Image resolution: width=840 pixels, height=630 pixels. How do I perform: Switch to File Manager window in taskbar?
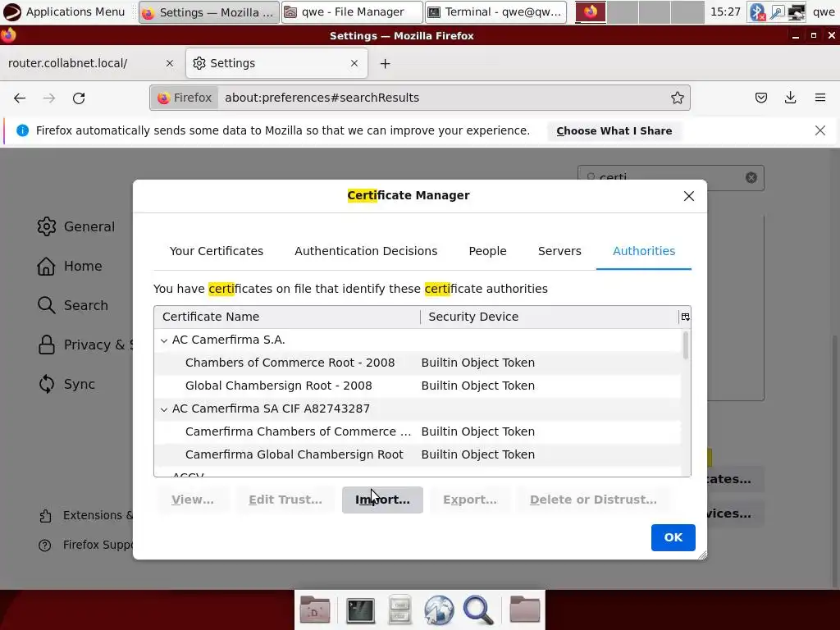(x=352, y=11)
